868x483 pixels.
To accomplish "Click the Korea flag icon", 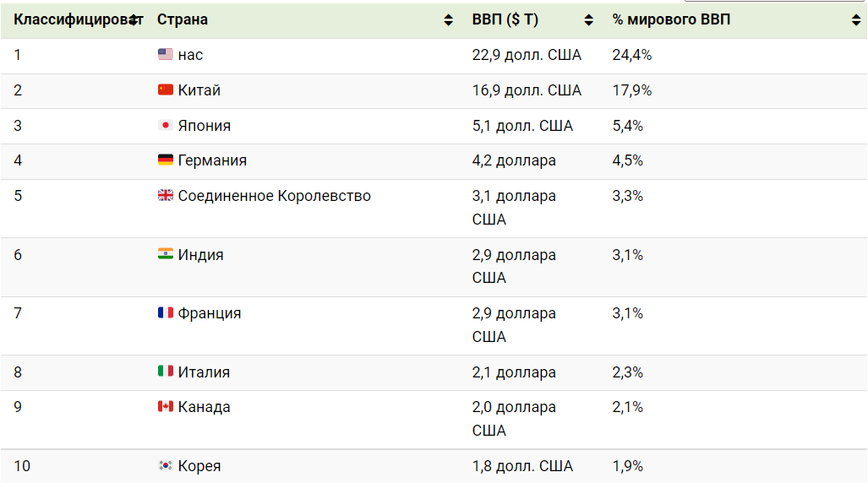I will 166,465.
